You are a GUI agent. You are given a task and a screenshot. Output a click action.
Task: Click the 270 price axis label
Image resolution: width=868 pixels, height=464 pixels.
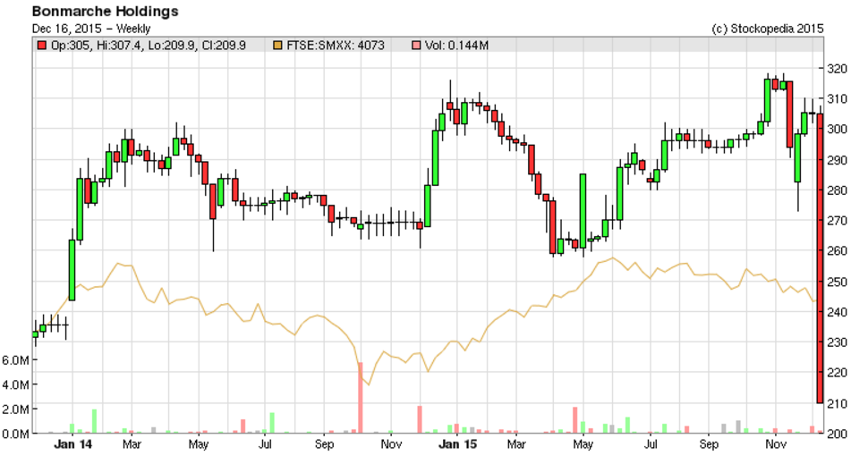coord(837,221)
